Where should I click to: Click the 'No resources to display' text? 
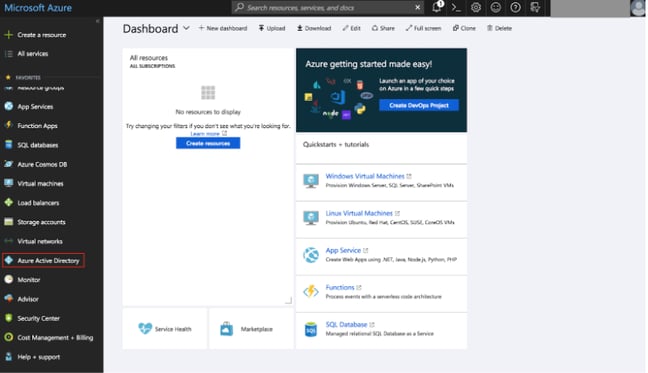point(208,112)
